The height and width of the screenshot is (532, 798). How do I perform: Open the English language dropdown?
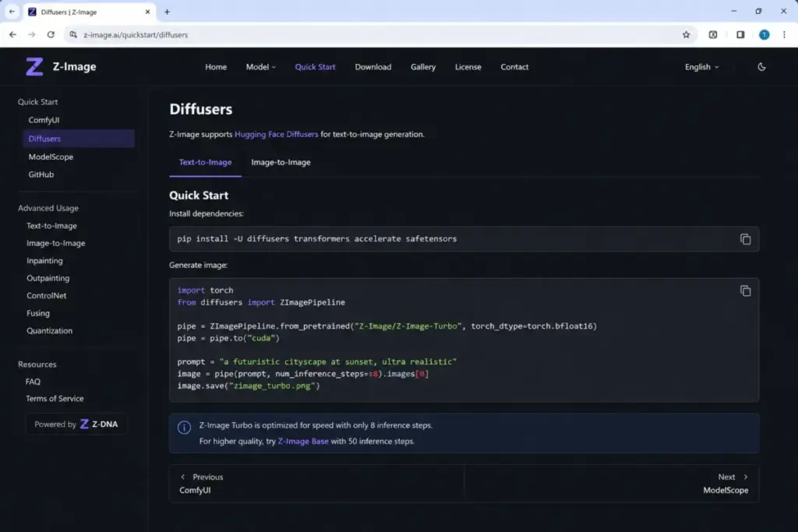(702, 67)
